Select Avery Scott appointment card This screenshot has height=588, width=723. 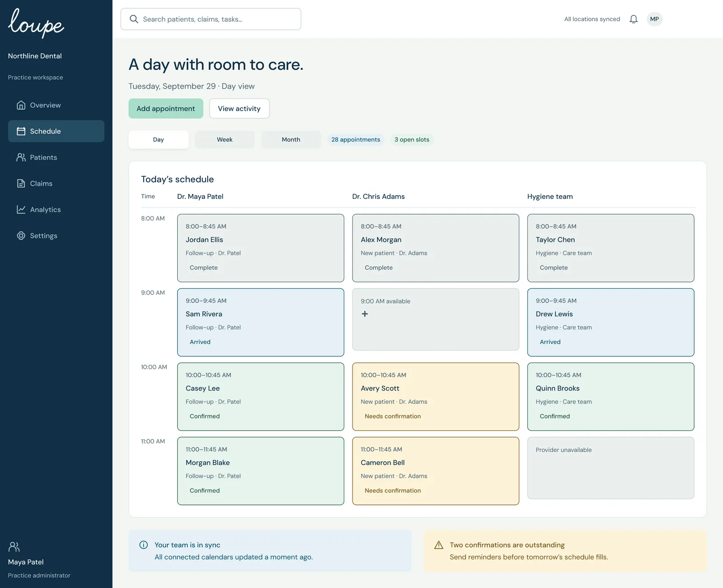(436, 397)
